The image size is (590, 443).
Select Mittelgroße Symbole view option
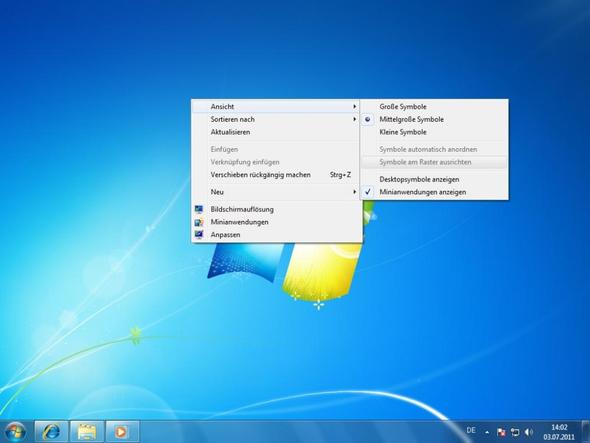click(x=434, y=119)
